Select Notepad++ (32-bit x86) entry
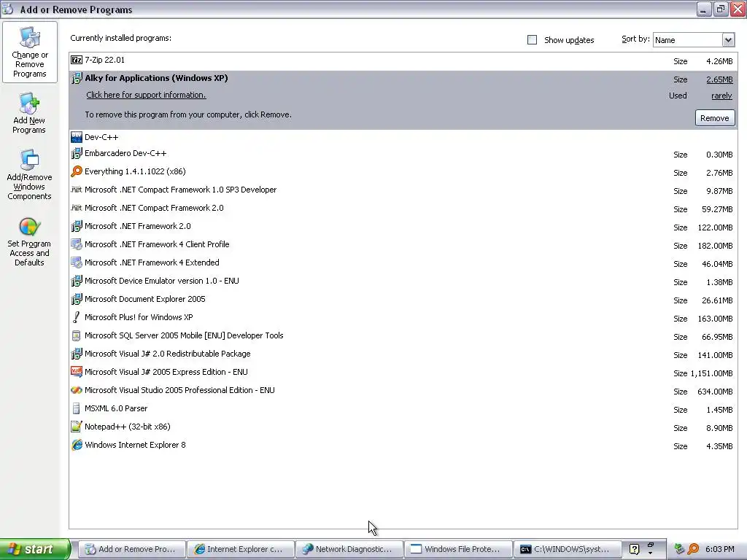This screenshot has width=747, height=560. tap(403, 427)
